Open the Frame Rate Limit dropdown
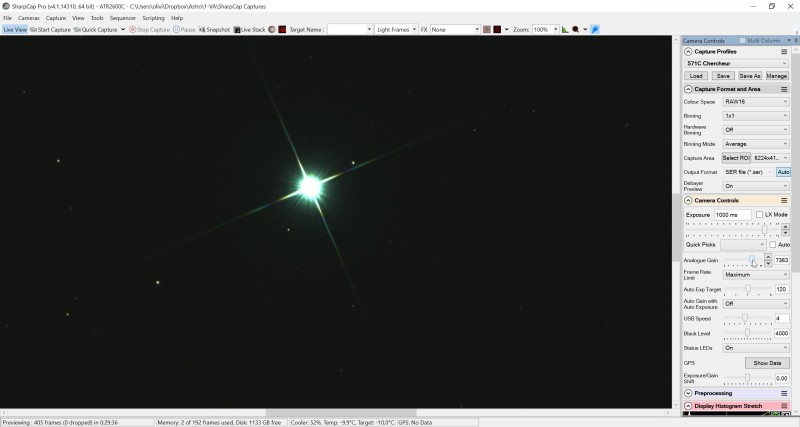The image size is (800, 427). (x=756, y=274)
